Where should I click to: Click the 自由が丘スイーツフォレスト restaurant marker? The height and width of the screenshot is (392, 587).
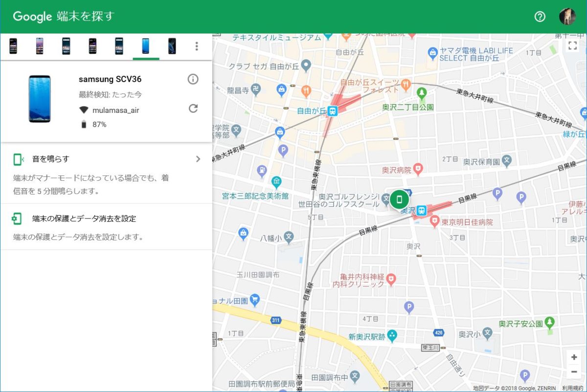tap(406, 85)
